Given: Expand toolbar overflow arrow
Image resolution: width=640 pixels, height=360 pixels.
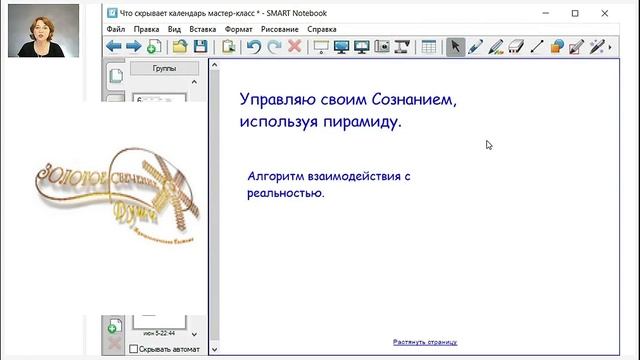Looking at the screenshot, I should pyautogui.click(x=610, y=47).
